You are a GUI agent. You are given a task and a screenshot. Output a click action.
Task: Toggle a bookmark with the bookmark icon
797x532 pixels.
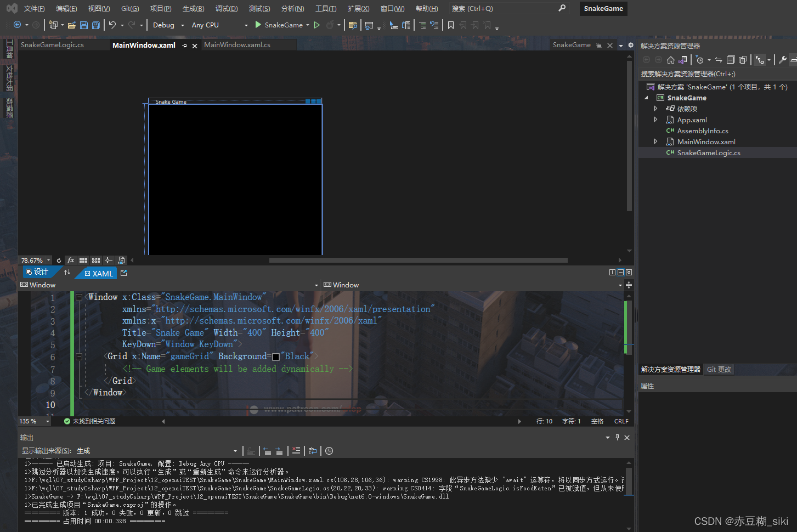pos(451,25)
